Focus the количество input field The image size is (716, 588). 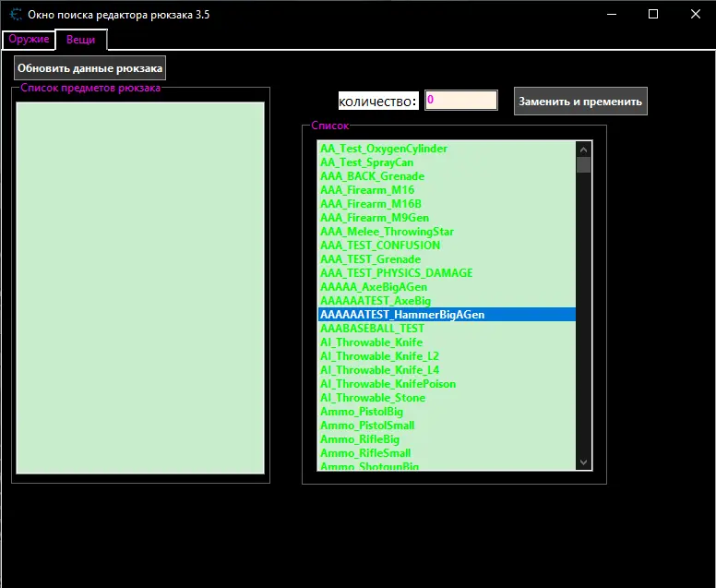pyautogui.click(x=460, y=100)
